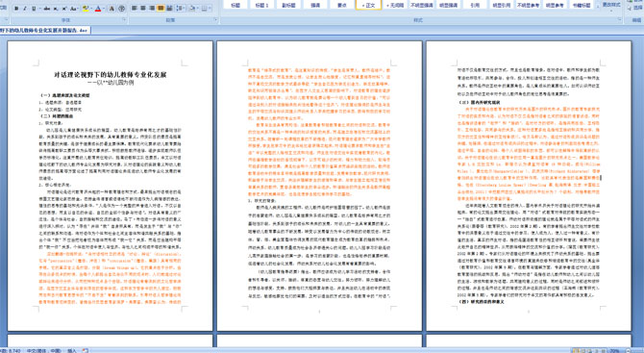Apply strikethrough to text

[47, 9]
